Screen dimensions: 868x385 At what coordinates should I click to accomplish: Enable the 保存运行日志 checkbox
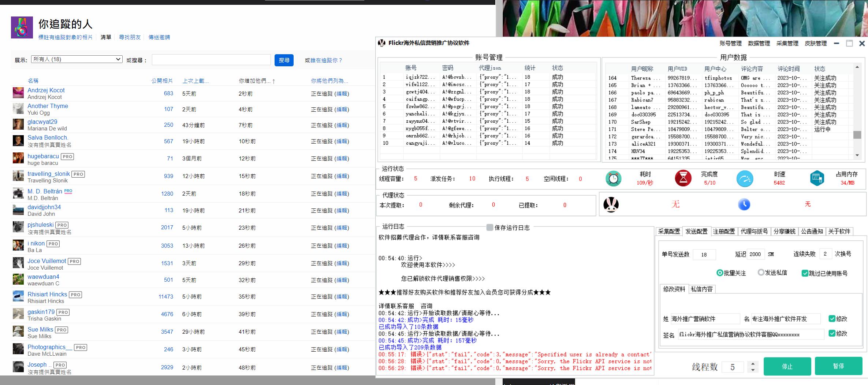coord(490,227)
